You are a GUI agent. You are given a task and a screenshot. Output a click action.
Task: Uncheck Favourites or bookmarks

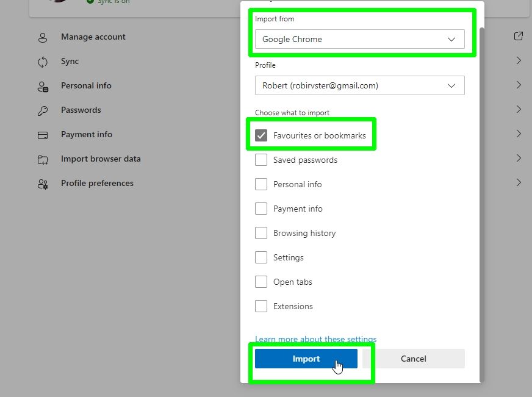pos(262,135)
